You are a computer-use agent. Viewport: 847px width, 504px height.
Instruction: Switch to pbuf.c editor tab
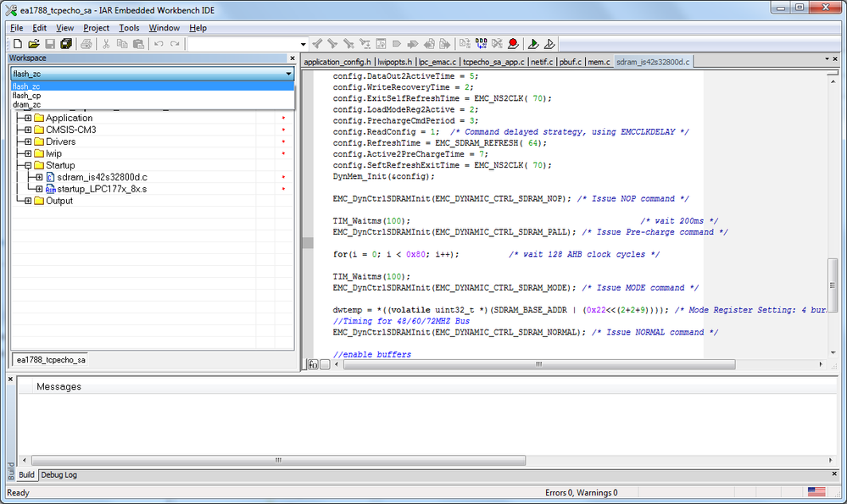tap(571, 62)
